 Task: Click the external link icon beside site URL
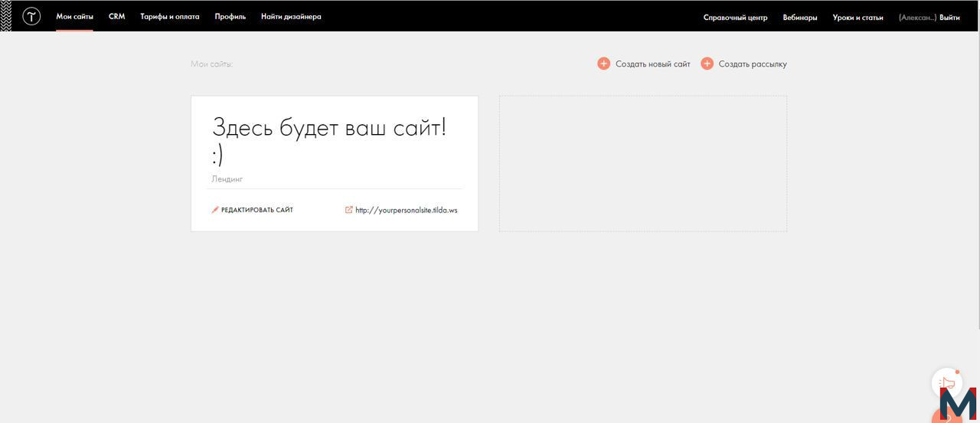[x=349, y=209]
